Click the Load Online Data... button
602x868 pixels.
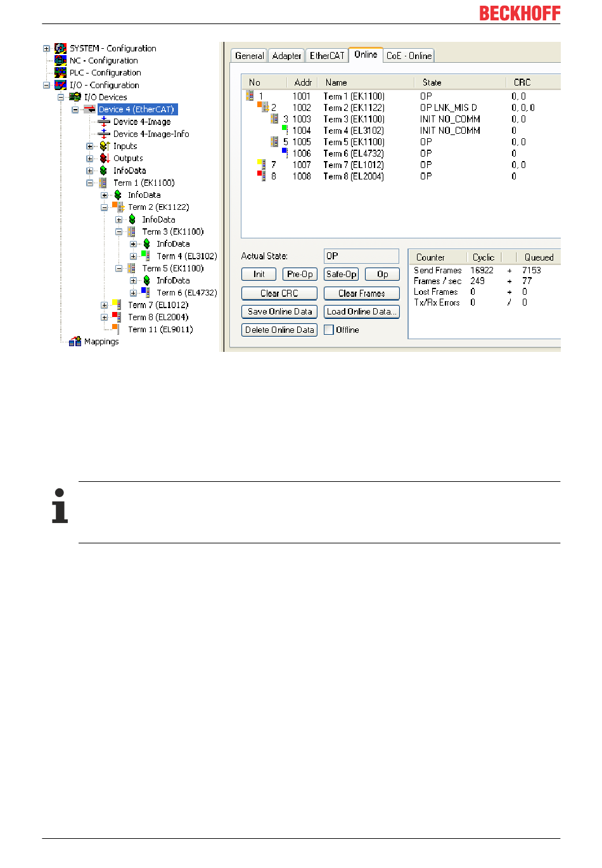362,311
